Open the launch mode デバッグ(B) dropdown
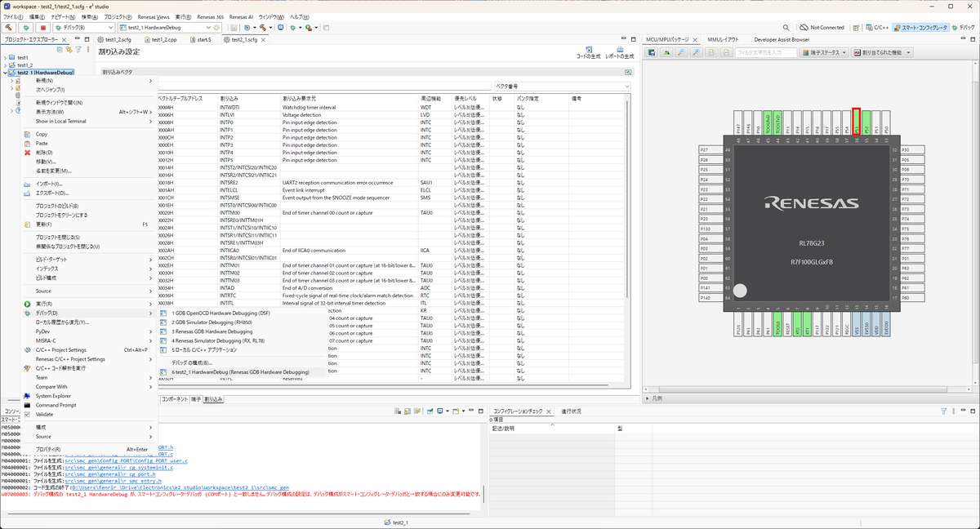Screen dimensions: 980x529 point(83,27)
